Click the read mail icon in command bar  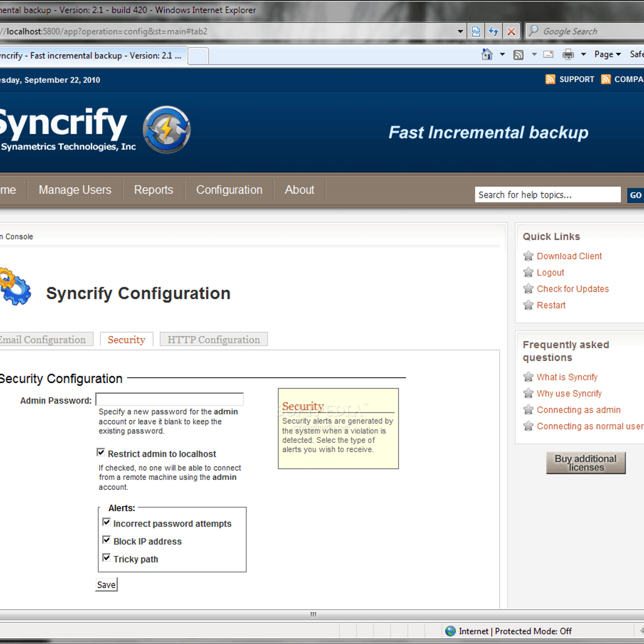click(x=548, y=54)
